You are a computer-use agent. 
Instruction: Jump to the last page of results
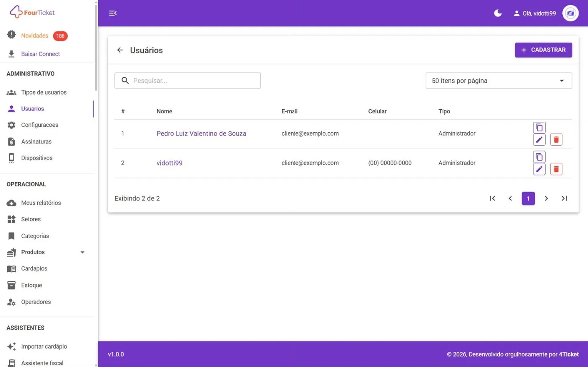[564, 198]
